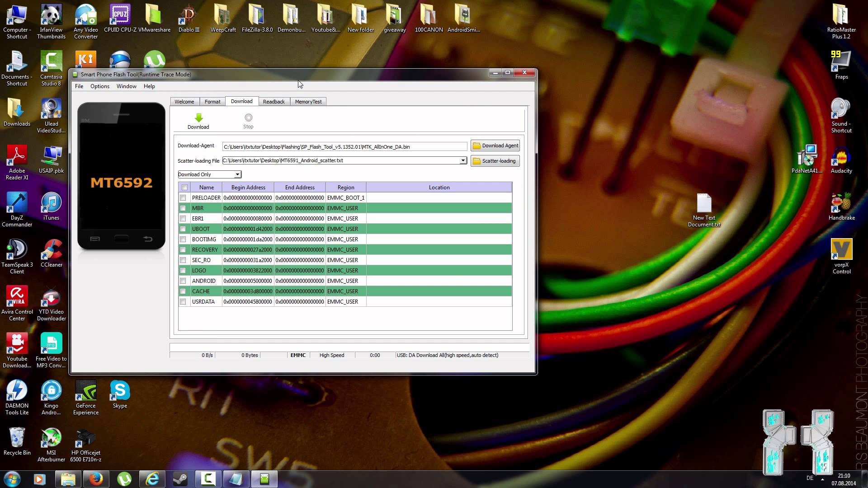This screenshot has height=488, width=868.
Task: Select the Diablo III desktop icon
Action: point(189,19)
